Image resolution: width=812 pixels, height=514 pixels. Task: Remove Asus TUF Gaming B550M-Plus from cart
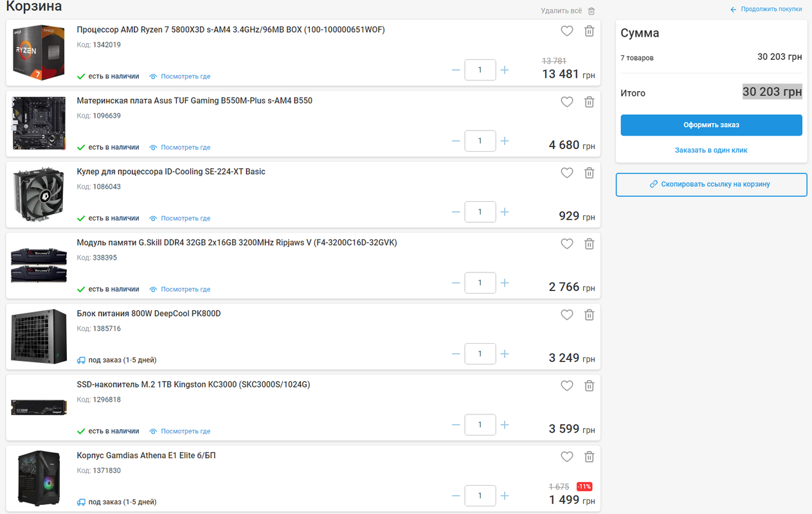589,102
